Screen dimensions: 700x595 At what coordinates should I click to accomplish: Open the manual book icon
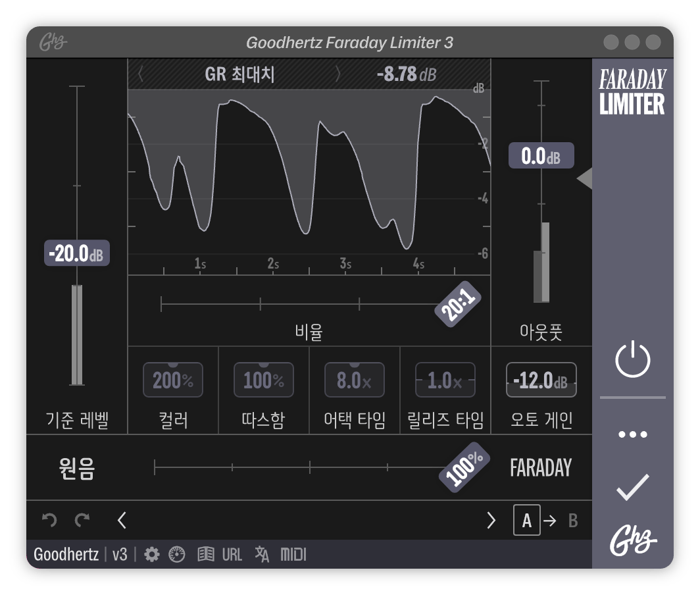click(x=206, y=554)
